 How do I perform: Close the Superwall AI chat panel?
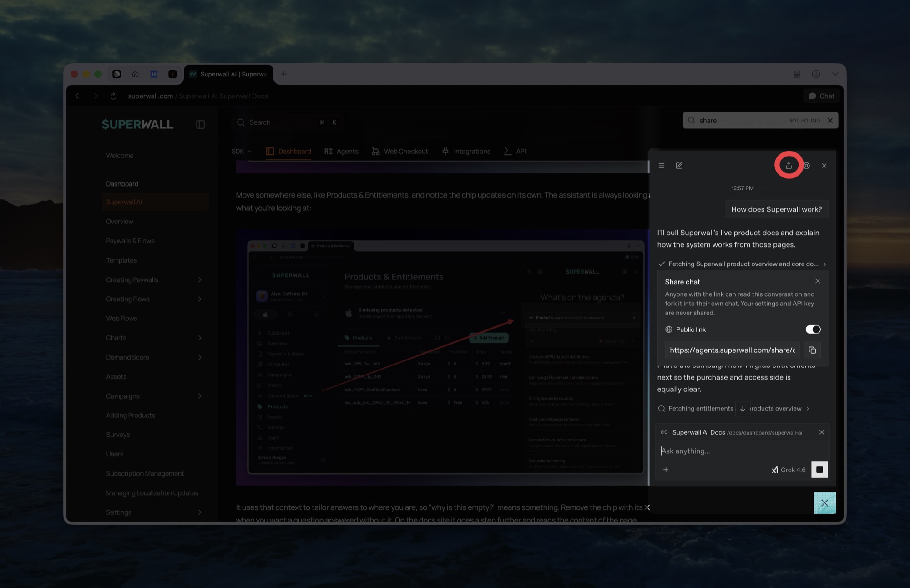coord(824,166)
